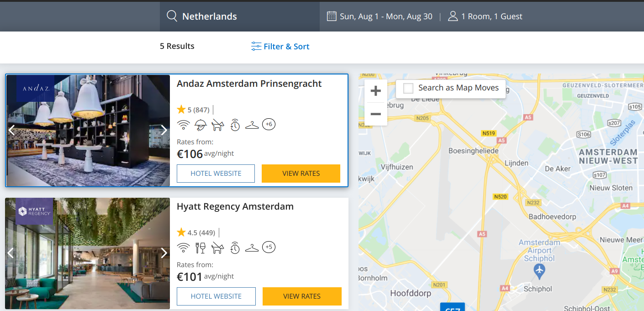Click the Netherlands destination search field

[209, 16]
